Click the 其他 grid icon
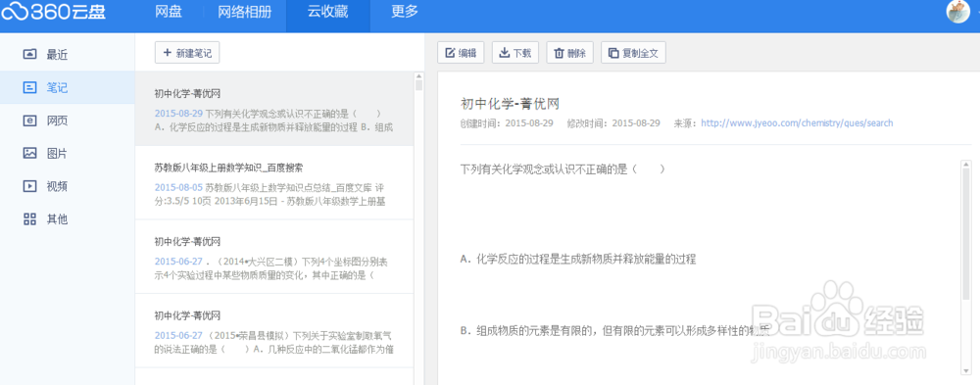Image resolution: width=980 pixels, height=385 pixels. [29, 218]
